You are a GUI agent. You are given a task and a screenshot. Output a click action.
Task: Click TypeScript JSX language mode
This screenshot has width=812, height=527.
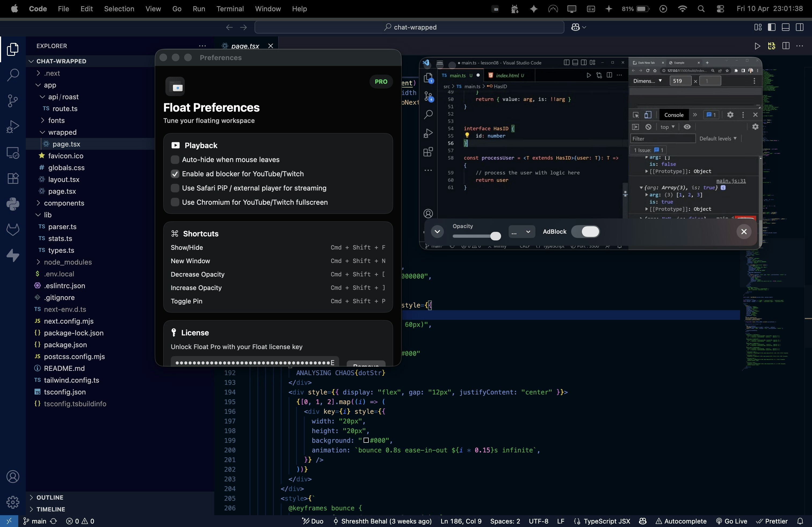click(606, 521)
